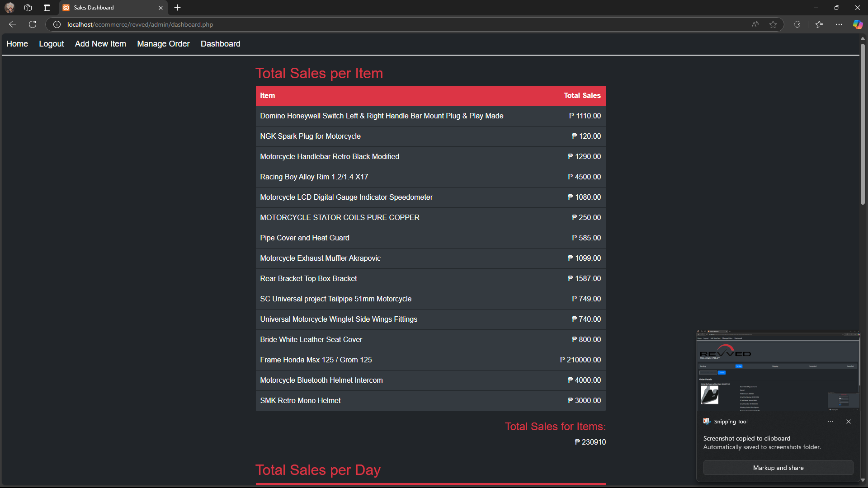Click the ₱ 4500.00 sales value
The image size is (868, 488).
585,177
